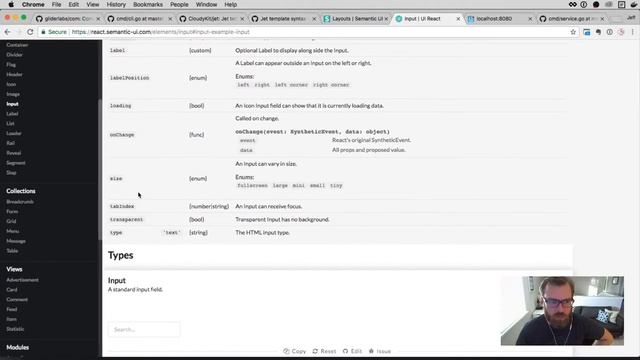This screenshot has height=360, width=640.
Task: Click the browser back arrow
Action: point(7,32)
